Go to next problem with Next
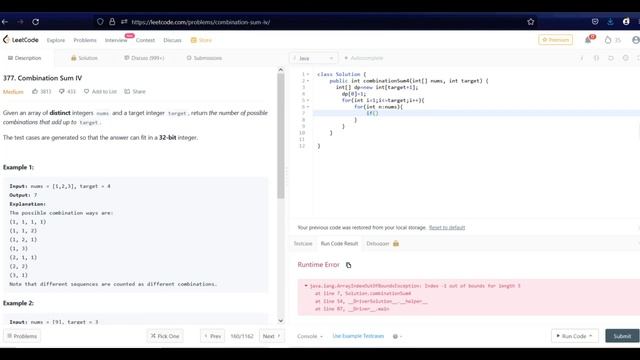The height and width of the screenshot is (360, 640). (272, 336)
